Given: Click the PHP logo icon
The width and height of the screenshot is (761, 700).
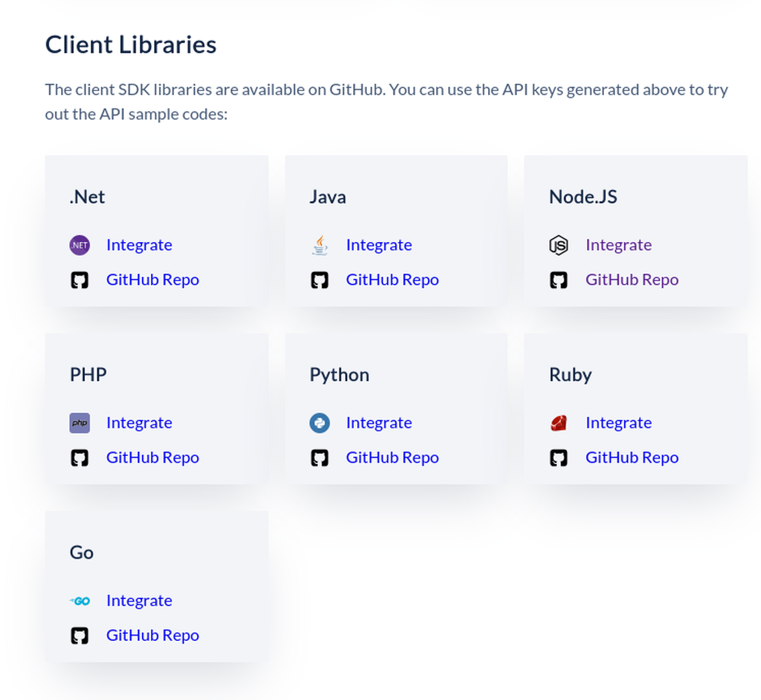Looking at the screenshot, I should coord(80,423).
